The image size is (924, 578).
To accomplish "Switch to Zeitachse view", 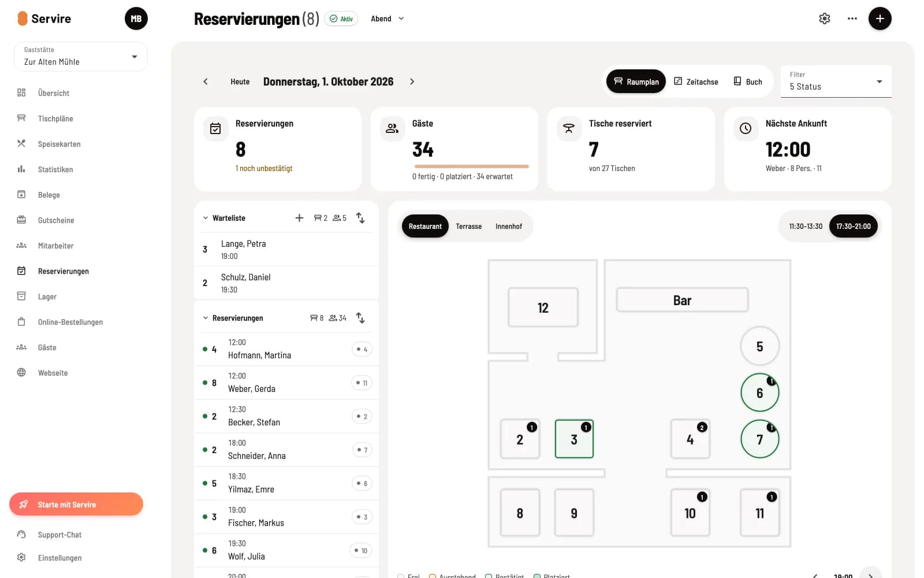I will pyautogui.click(x=696, y=81).
